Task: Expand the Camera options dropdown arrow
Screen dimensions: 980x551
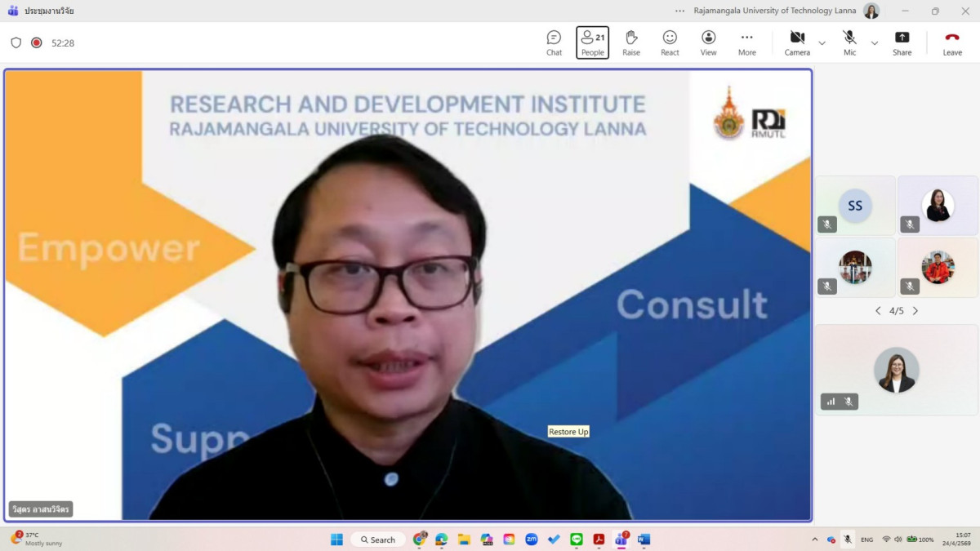Action: point(822,42)
